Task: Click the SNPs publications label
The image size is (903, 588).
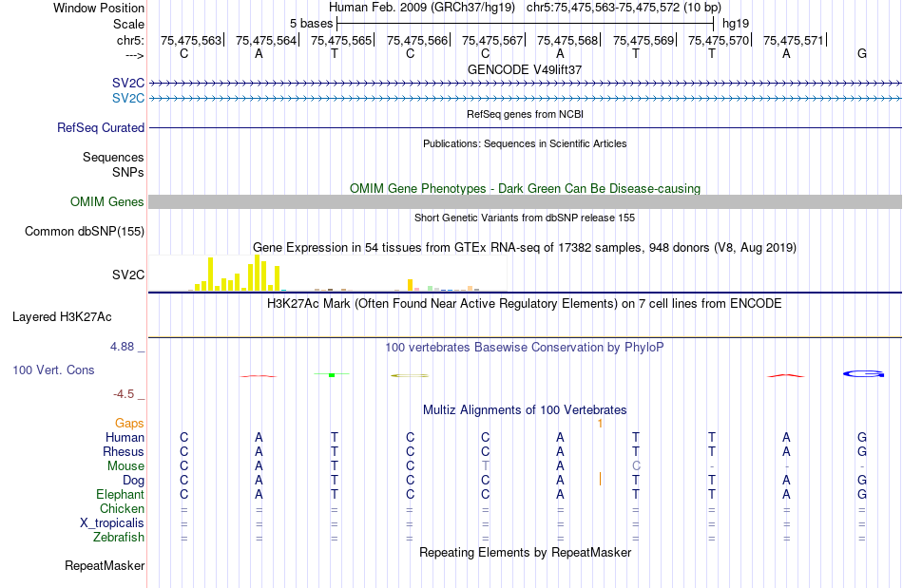Action: click(128, 172)
